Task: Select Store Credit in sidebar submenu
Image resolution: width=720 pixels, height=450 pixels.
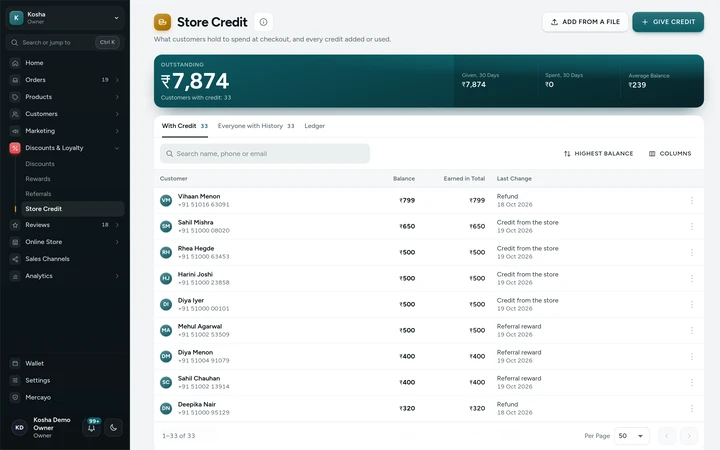Action: click(x=73, y=209)
